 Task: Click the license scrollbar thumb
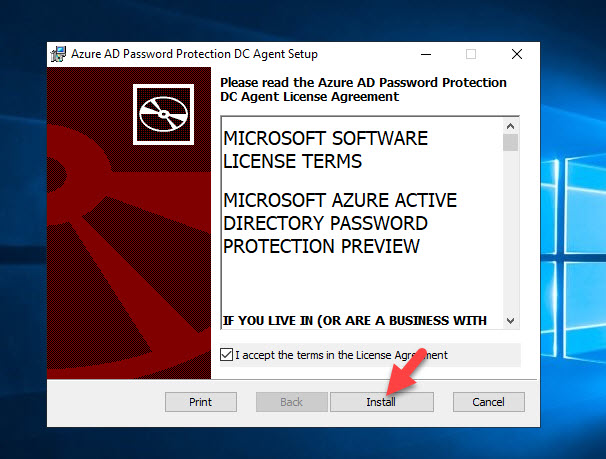click(510, 142)
